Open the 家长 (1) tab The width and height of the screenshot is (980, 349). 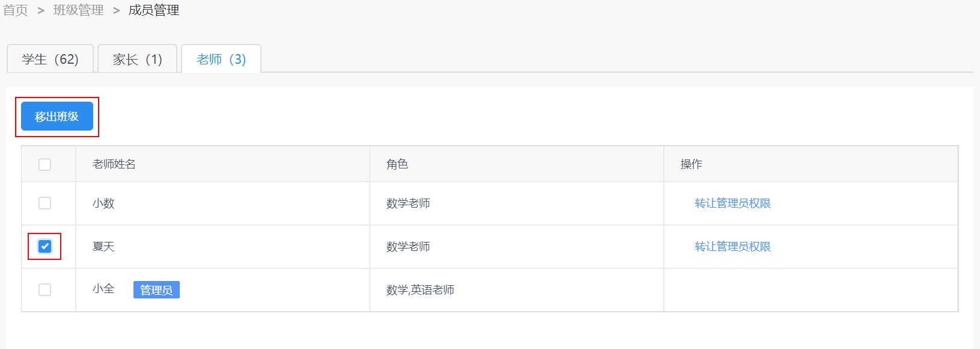click(x=137, y=59)
